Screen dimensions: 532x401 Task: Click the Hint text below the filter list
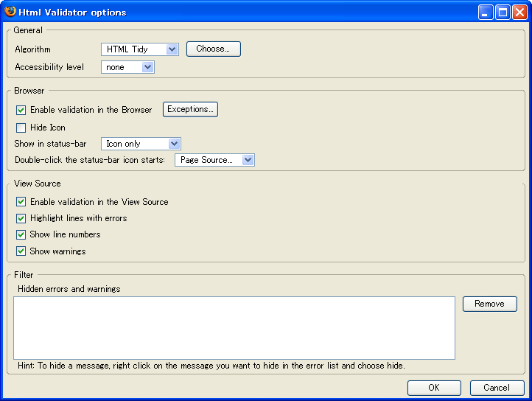[x=211, y=366]
